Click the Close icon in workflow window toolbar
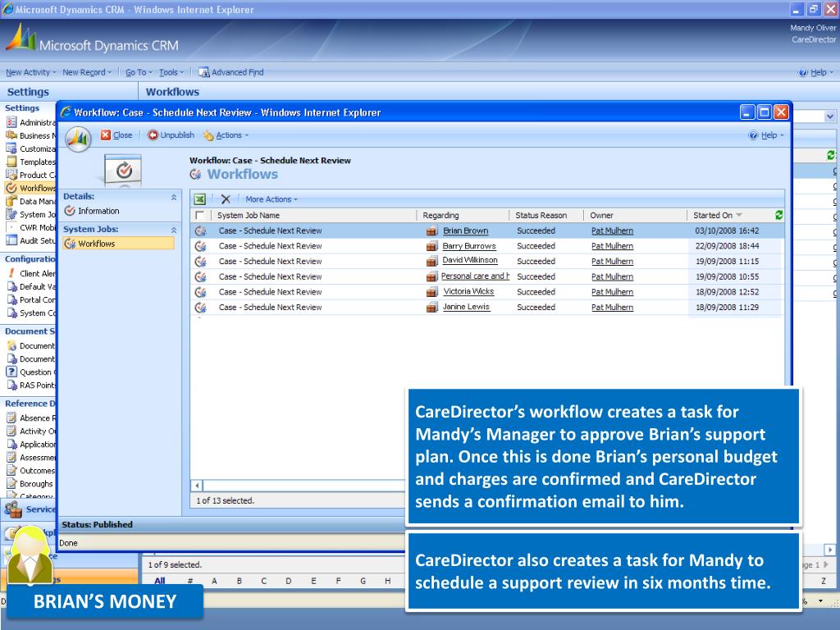 106,135
